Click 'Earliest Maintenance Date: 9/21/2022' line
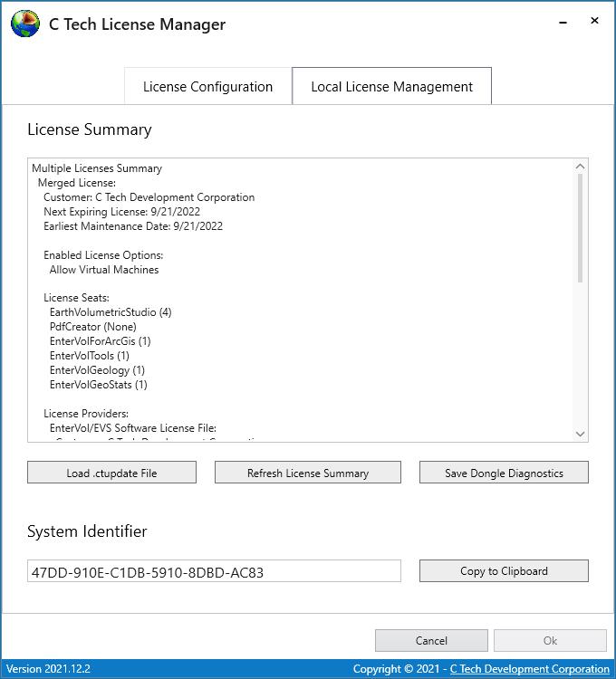The height and width of the screenshot is (679, 616). (133, 226)
